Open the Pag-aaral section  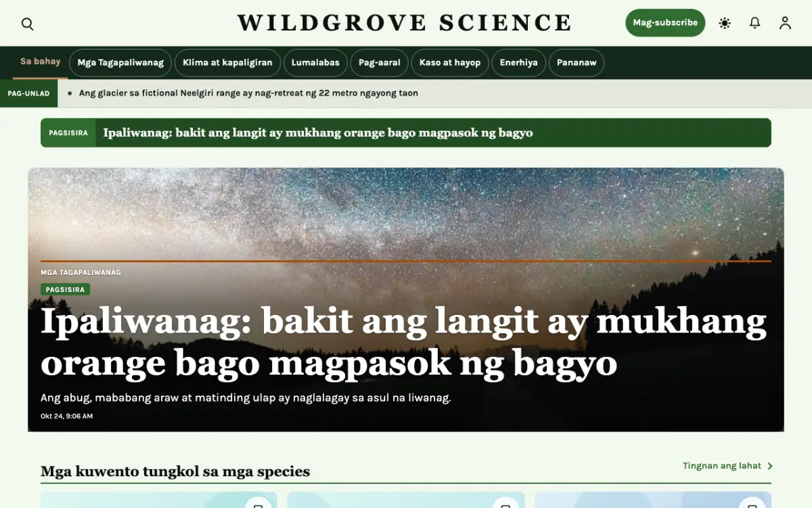[x=380, y=62]
